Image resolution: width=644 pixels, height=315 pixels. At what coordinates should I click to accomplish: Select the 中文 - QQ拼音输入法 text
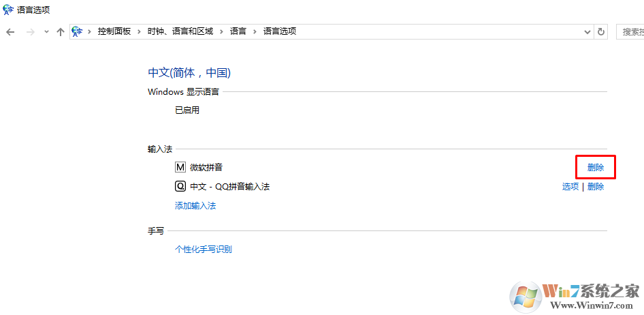pyautogui.click(x=229, y=187)
